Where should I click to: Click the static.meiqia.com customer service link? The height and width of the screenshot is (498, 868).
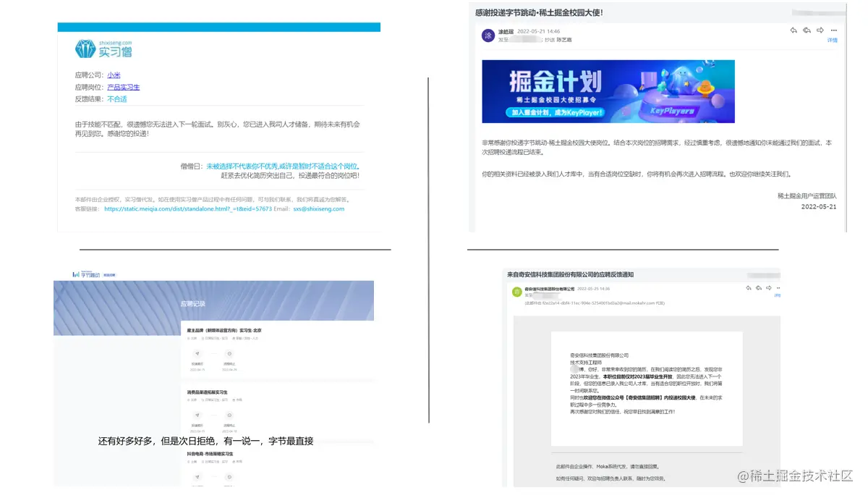click(x=188, y=208)
